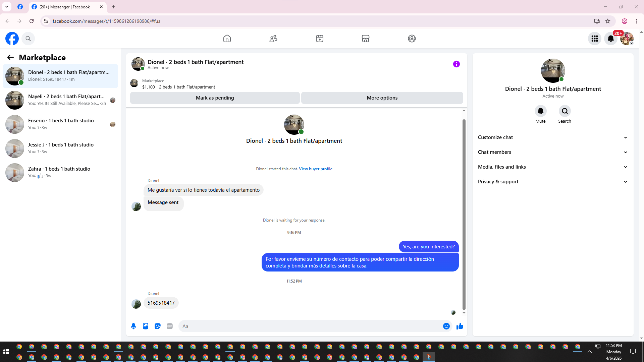Click 'Me gustaría ver si lo tienes' message
Image resolution: width=644 pixels, height=362 pixels.
pyautogui.click(x=204, y=190)
